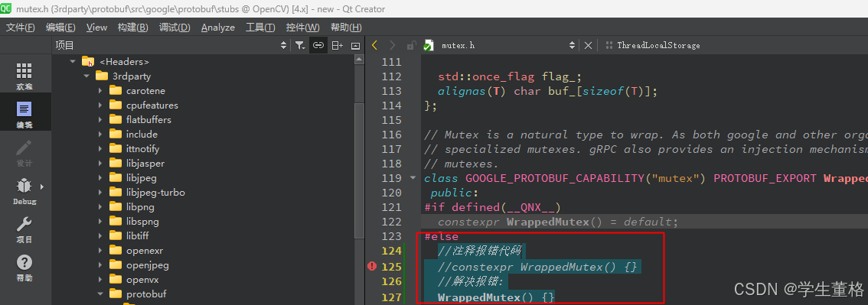Expand the Debug mode side arrow
Viewport: 868px width, 305px height.
(x=41, y=187)
